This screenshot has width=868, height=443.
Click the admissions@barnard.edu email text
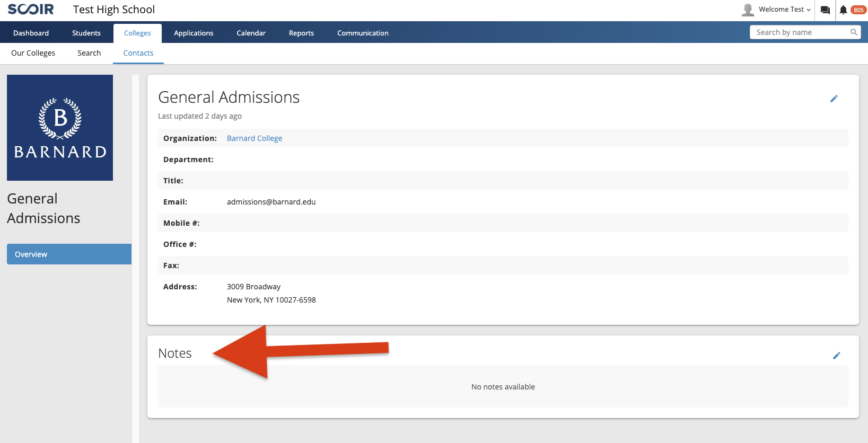tap(271, 202)
